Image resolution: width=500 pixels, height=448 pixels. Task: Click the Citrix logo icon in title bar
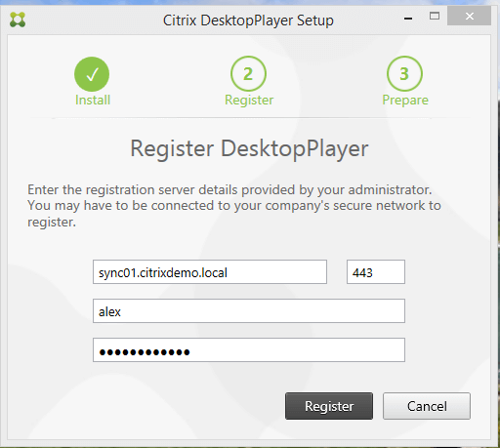click(x=18, y=20)
